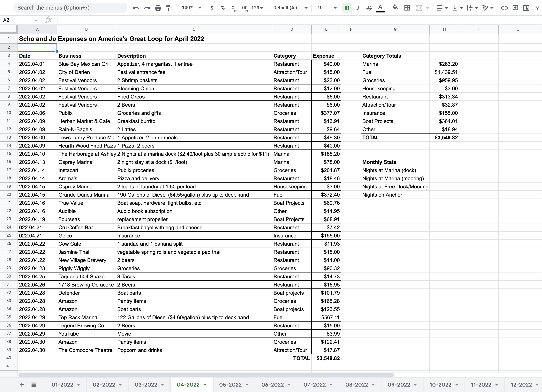Click the Add Sheet plus button
542x392 pixels.
pos(22,385)
